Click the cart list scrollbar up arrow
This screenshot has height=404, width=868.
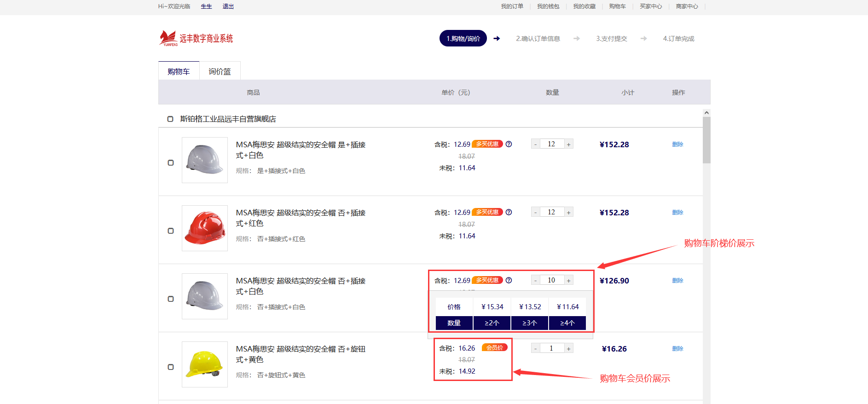[706, 113]
